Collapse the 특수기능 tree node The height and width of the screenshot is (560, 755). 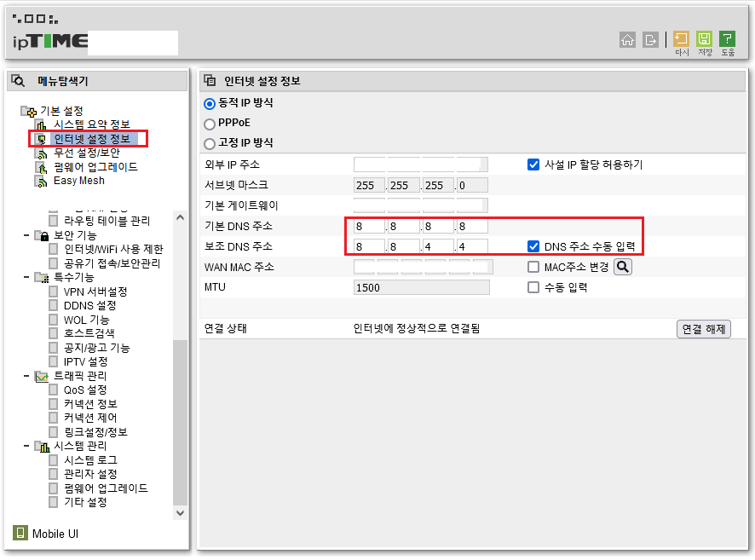(26, 277)
